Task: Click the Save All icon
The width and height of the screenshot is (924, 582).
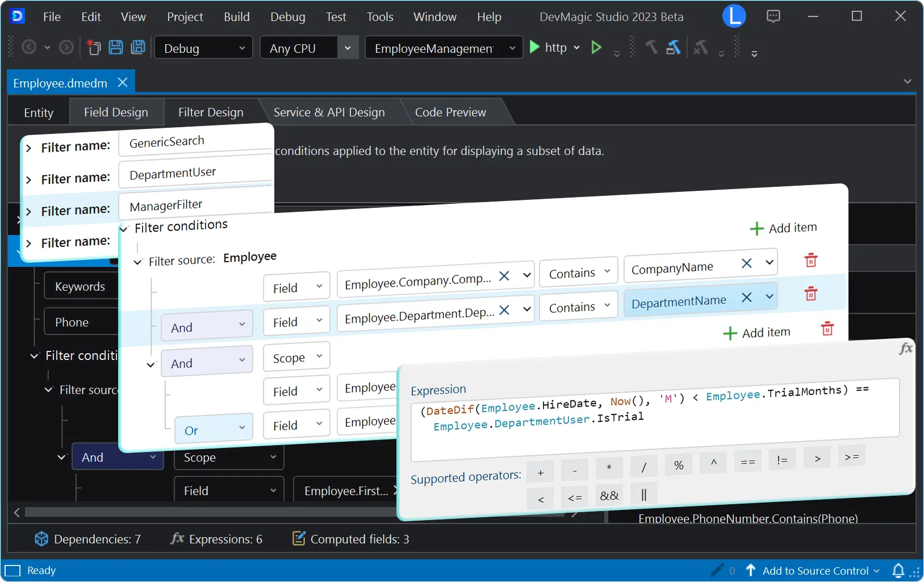Action: pyautogui.click(x=138, y=48)
